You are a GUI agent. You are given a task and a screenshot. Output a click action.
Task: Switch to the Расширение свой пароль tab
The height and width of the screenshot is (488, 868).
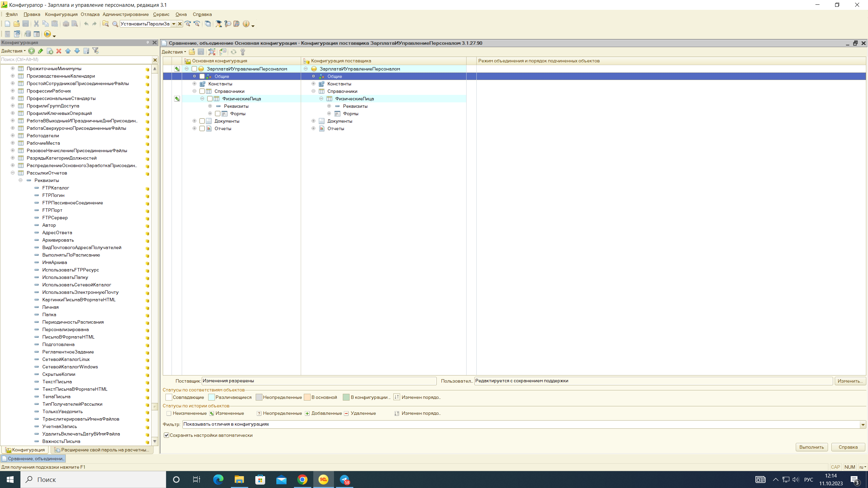coord(102,450)
